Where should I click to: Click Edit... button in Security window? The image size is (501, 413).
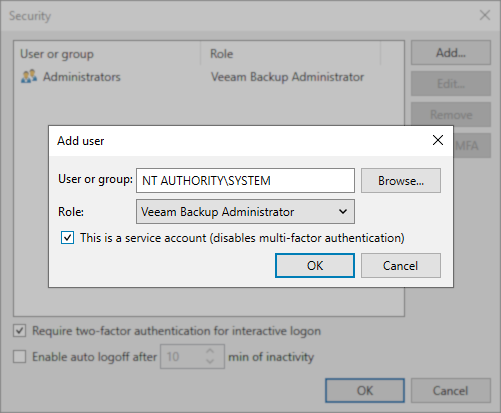point(451,84)
